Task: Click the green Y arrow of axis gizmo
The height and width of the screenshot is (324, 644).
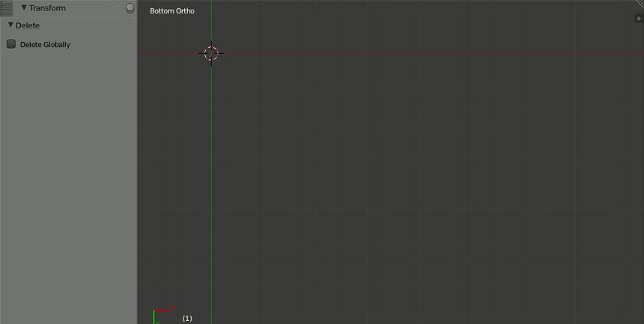Action: [x=154, y=319]
